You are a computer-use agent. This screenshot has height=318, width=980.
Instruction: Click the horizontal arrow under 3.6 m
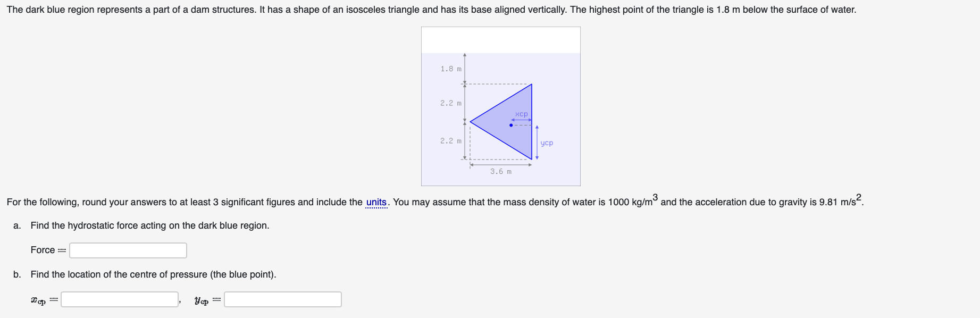[x=501, y=165]
